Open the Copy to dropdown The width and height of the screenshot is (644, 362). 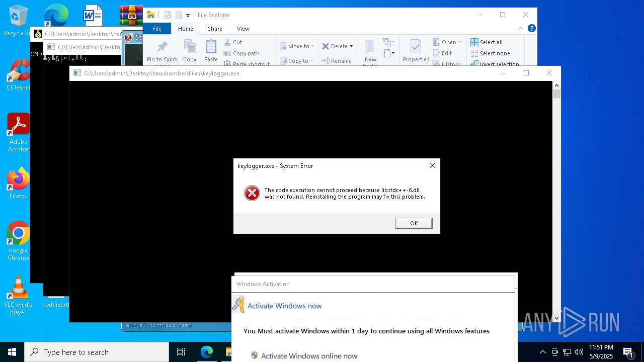(297, 61)
